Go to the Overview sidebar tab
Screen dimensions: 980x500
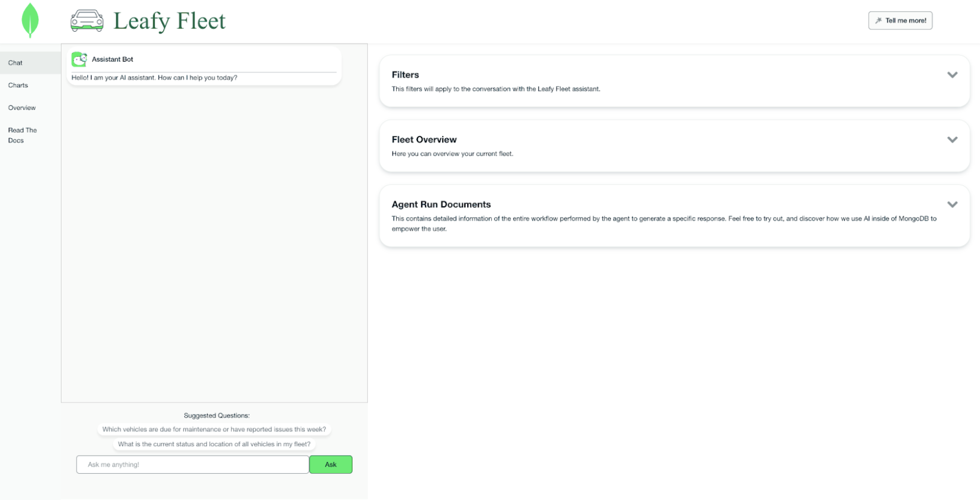tap(22, 108)
